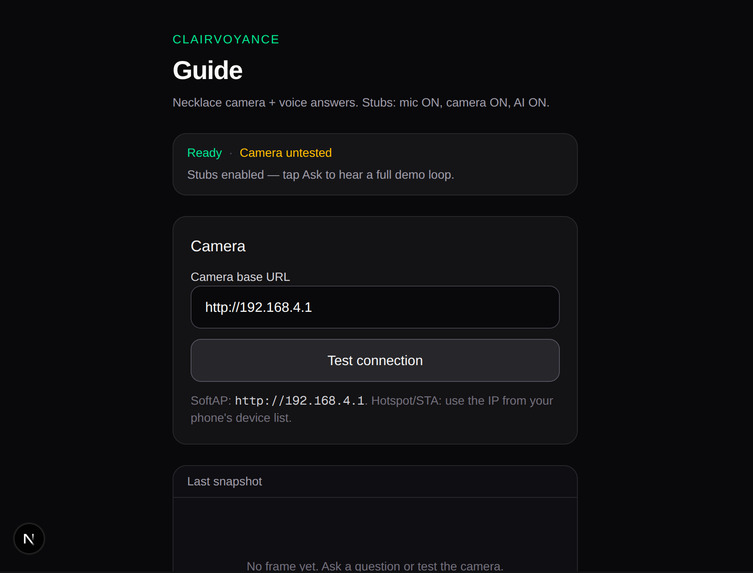Click the Camera section heading
The image size is (753, 573).
[x=218, y=246]
